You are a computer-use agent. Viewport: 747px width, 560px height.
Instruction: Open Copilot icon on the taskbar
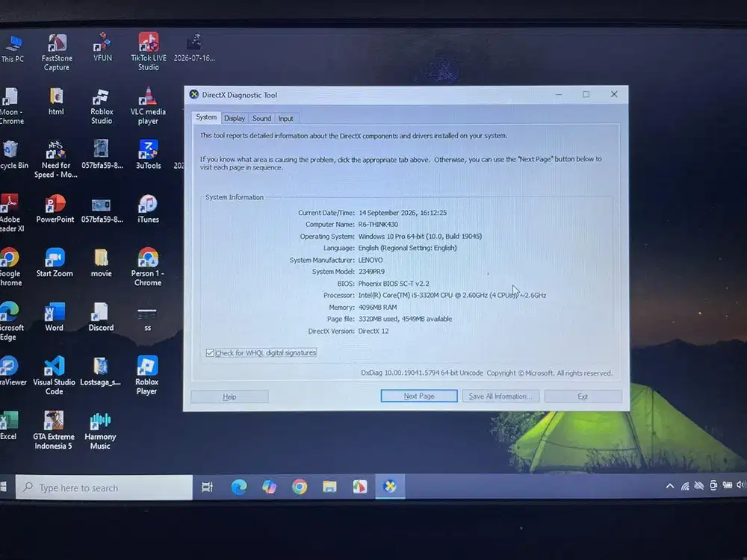click(x=269, y=487)
